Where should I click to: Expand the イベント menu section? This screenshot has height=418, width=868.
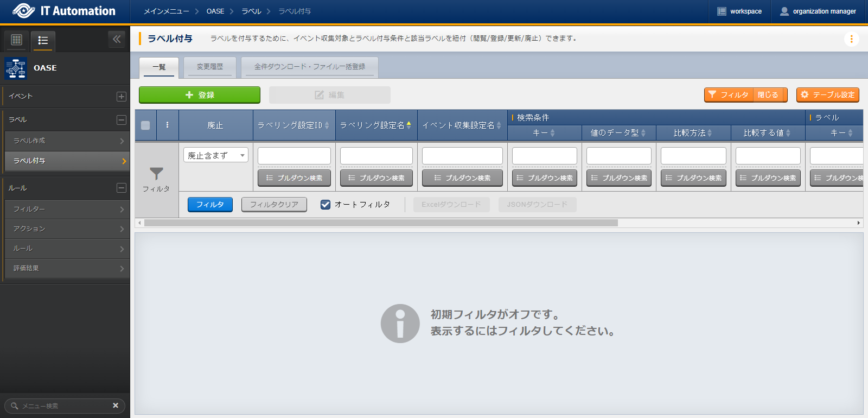(122, 97)
